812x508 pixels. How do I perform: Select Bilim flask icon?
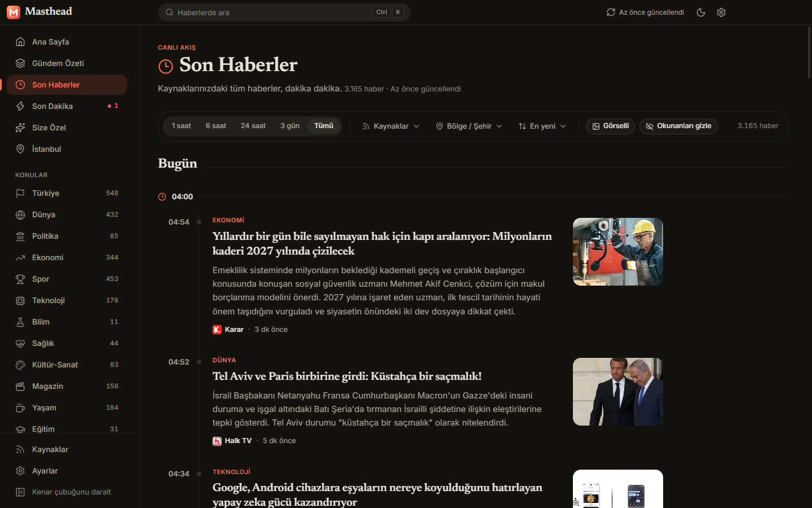(20, 322)
